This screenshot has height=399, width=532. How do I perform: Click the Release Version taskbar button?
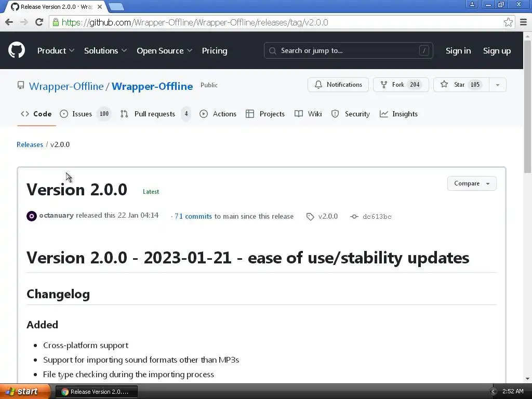[x=96, y=392]
